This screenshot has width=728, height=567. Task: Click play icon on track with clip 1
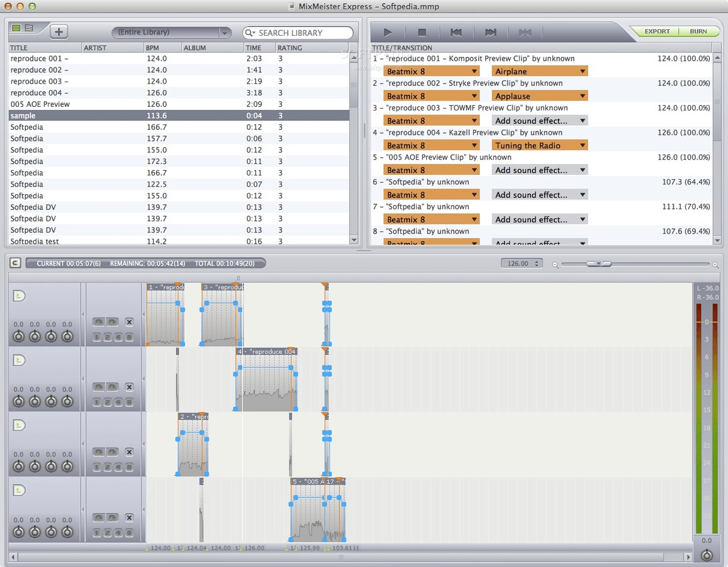coord(19,296)
